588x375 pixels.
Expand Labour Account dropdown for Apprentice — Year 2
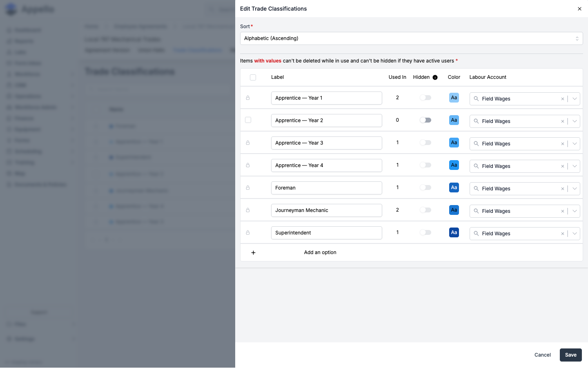point(575,121)
